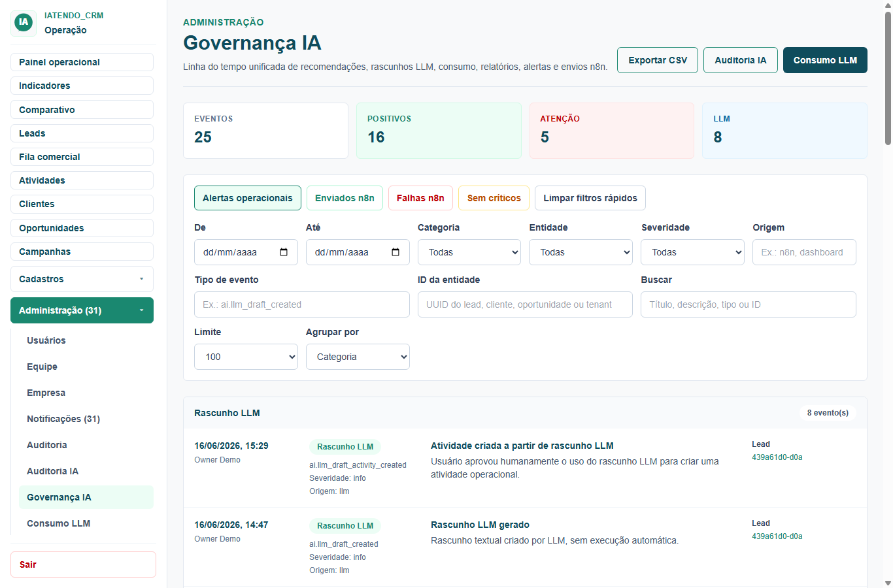Screen dimensions: 893x588
Task: Open the Agrupar por dropdown
Action: [x=358, y=357]
